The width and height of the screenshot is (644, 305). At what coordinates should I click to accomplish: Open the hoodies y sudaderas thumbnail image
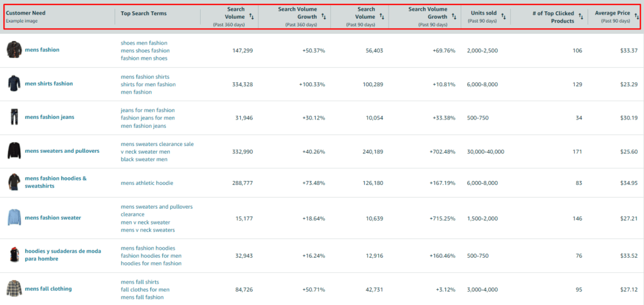click(x=13, y=255)
